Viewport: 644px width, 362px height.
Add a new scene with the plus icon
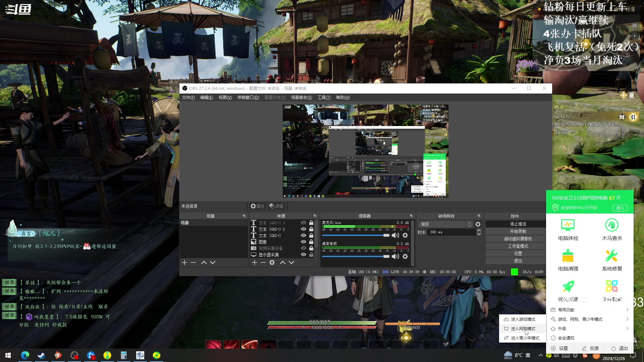coord(184,262)
